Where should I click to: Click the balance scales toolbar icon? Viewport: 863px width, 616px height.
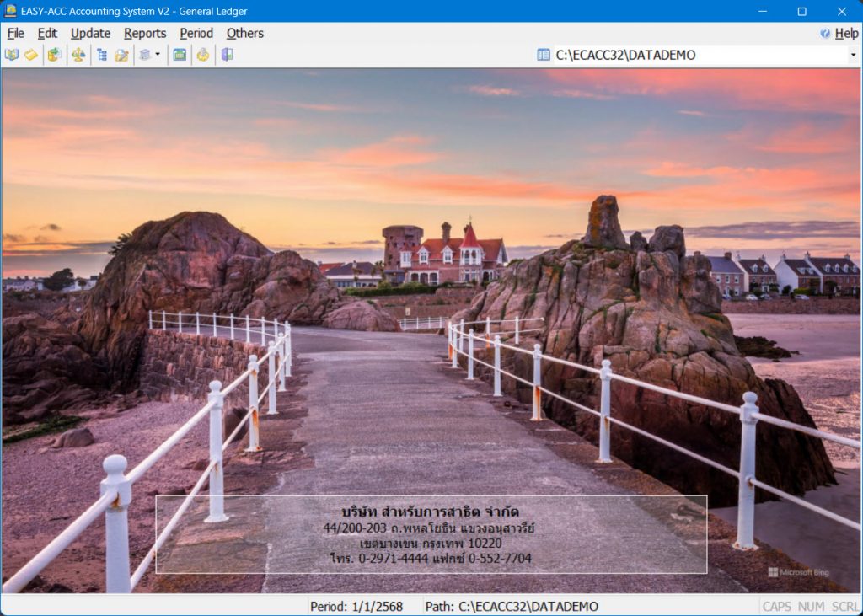78,55
